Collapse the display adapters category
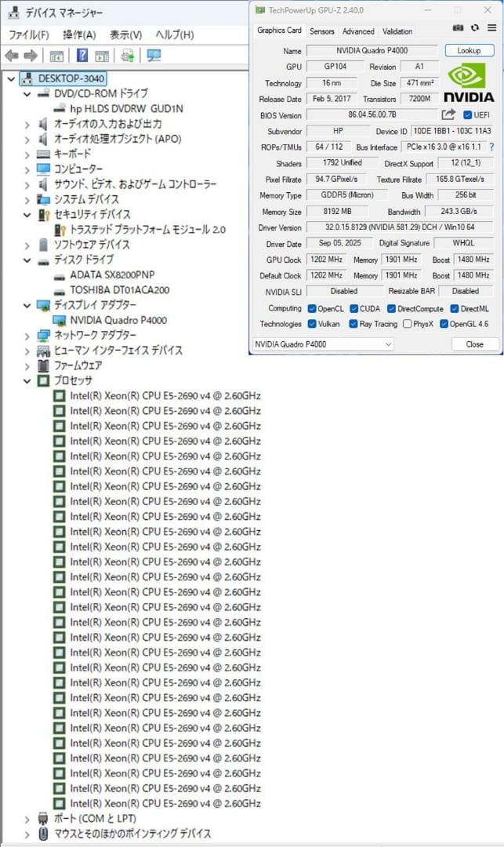The image size is (504, 847). pos(27,306)
